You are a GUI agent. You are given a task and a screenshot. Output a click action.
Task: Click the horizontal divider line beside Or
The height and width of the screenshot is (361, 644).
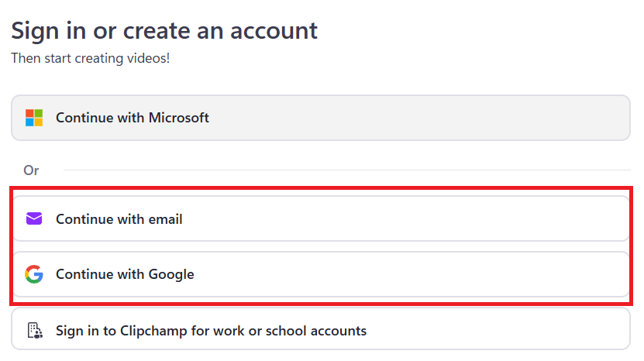(347, 170)
